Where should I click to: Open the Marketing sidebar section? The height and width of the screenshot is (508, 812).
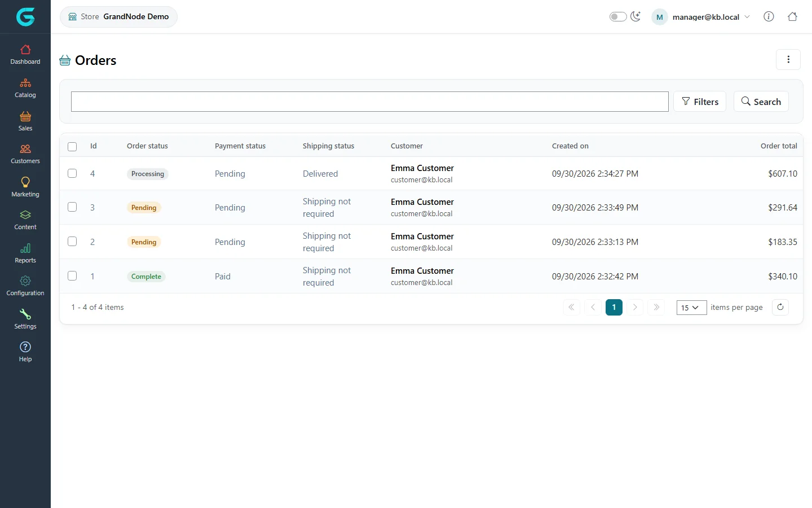(25, 187)
